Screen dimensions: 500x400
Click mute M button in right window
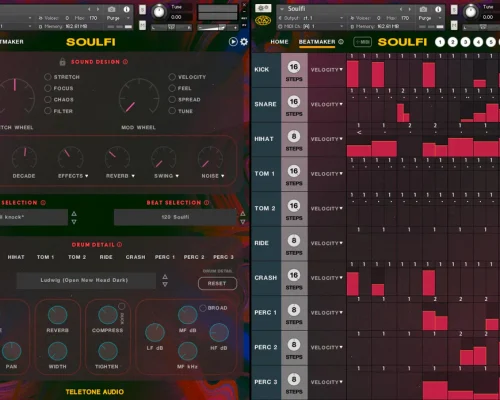454,25
